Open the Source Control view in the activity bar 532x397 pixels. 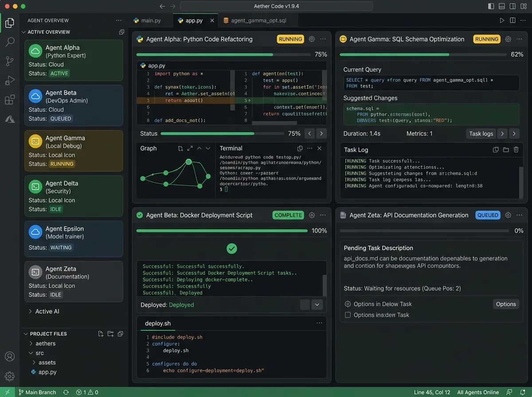[x=10, y=61]
